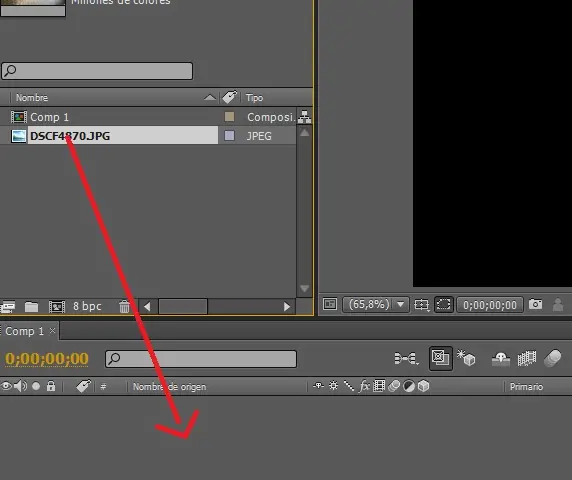Toggle Live Update button in timeline

coord(441,358)
